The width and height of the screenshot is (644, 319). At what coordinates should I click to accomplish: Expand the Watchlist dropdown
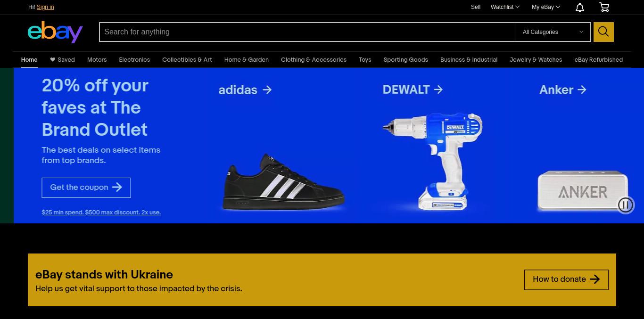(505, 7)
